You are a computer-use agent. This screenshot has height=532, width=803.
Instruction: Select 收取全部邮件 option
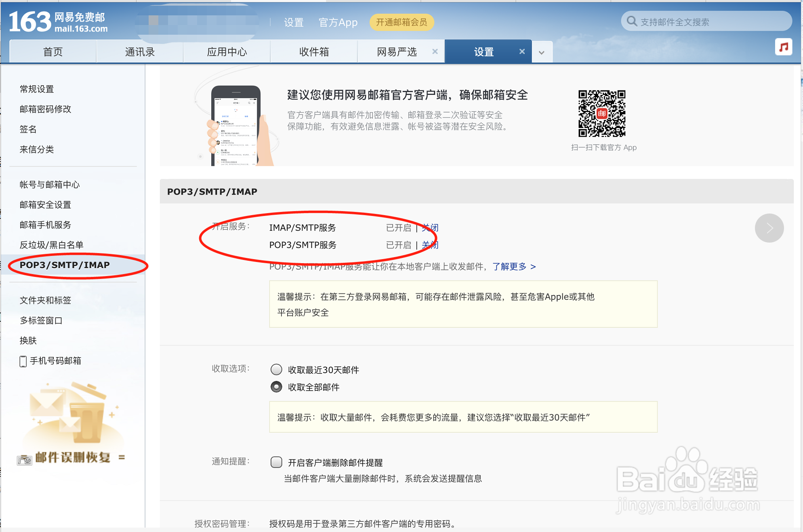tap(276, 387)
